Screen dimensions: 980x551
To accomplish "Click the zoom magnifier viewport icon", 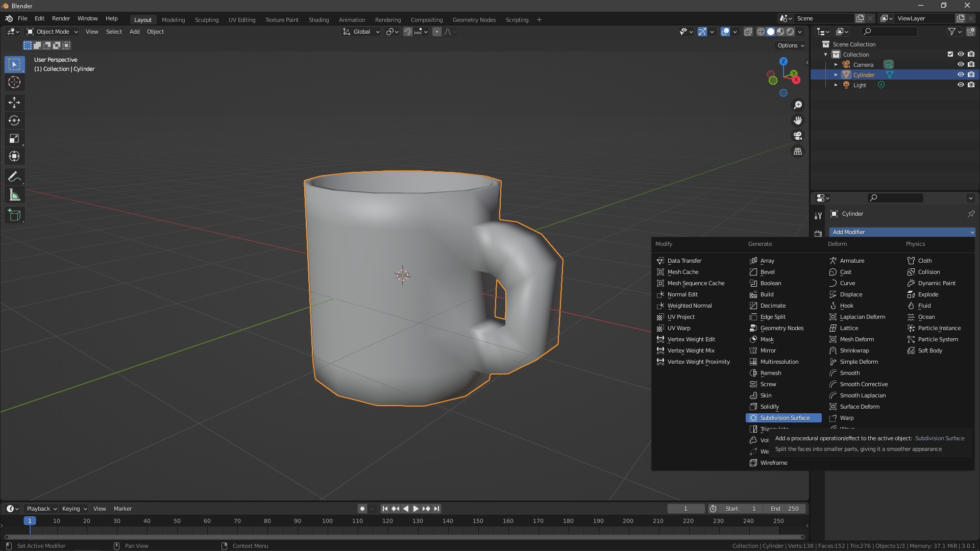I will 798,105.
